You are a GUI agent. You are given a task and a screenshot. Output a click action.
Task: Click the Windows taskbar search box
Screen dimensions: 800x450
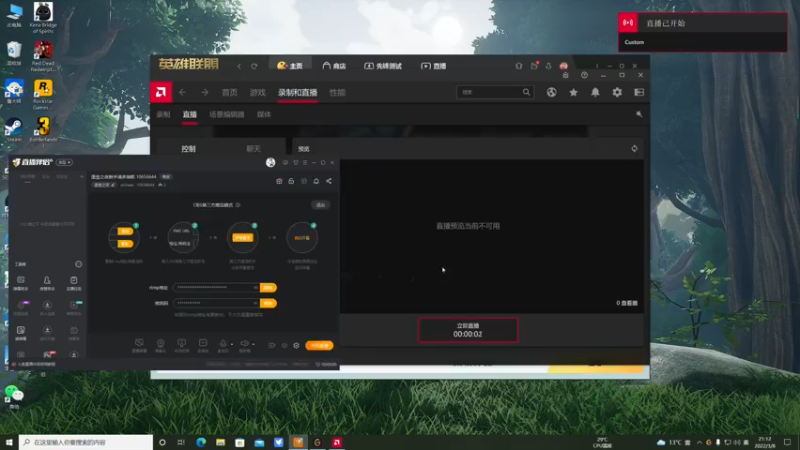coord(86,442)
